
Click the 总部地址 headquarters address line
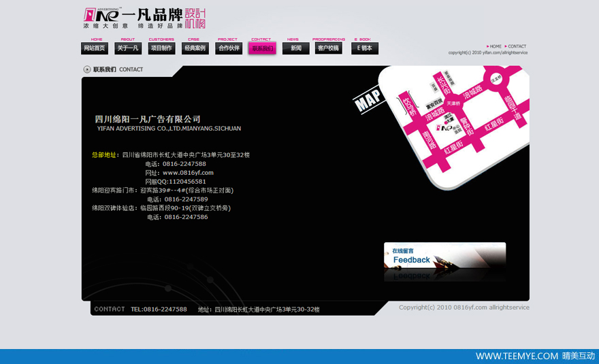[x=171, y=155]
